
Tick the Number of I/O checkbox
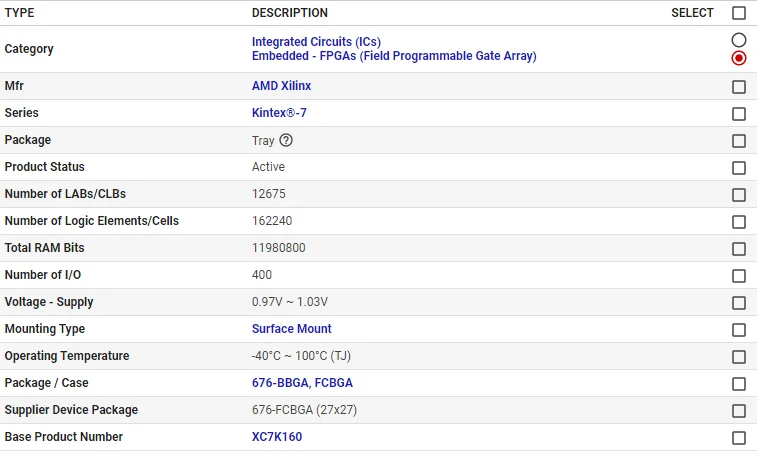(x=739, y=276)
